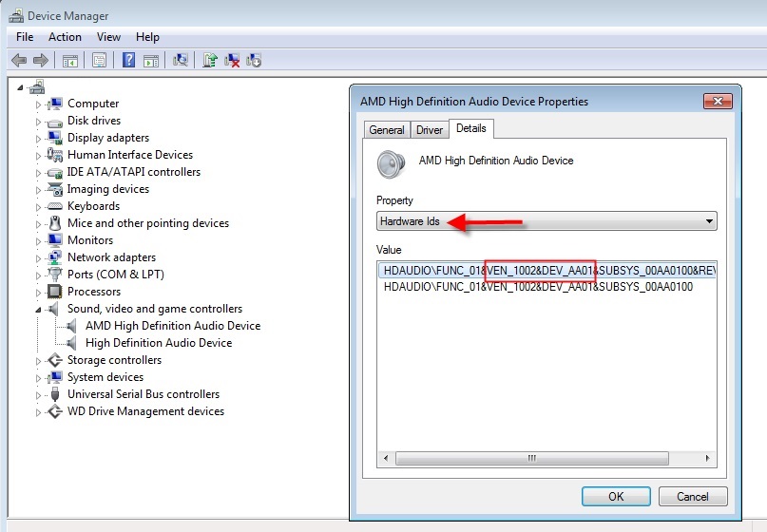Open the Action menu
Image resolution: width=767 pixels, height=532 pixels.
(x=65, y=37)
